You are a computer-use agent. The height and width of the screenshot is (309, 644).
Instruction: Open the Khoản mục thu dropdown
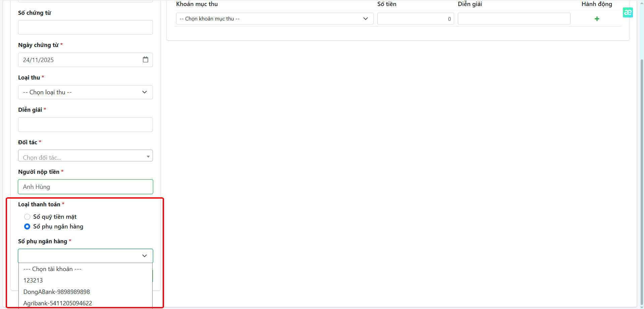click(x=274, y=19)
